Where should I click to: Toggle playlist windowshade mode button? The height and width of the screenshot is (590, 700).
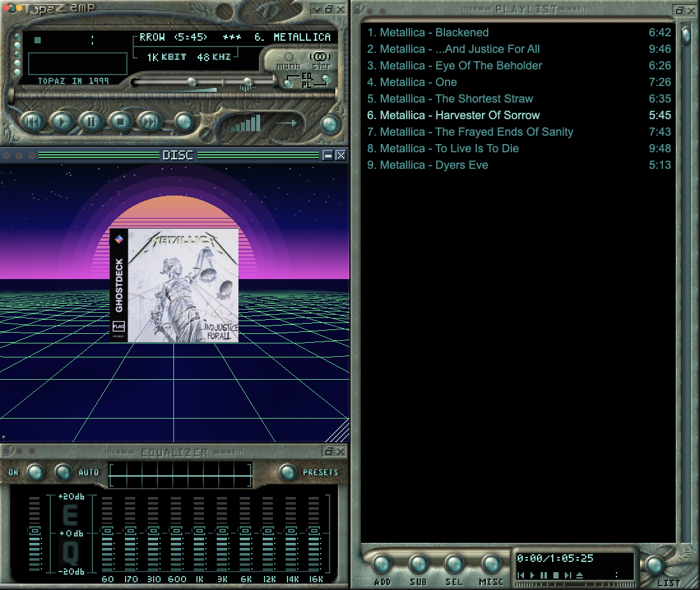(680, 10)
